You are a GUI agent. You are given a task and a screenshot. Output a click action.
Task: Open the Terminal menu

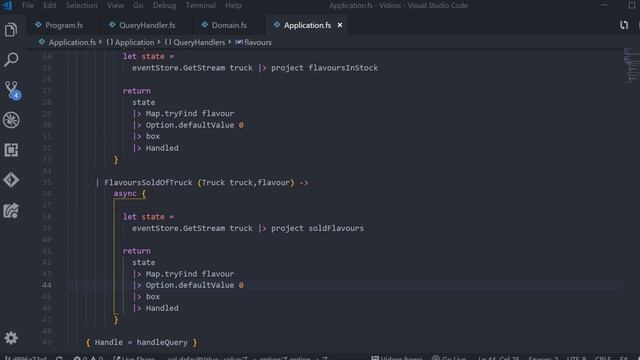(x=200, y=5)
